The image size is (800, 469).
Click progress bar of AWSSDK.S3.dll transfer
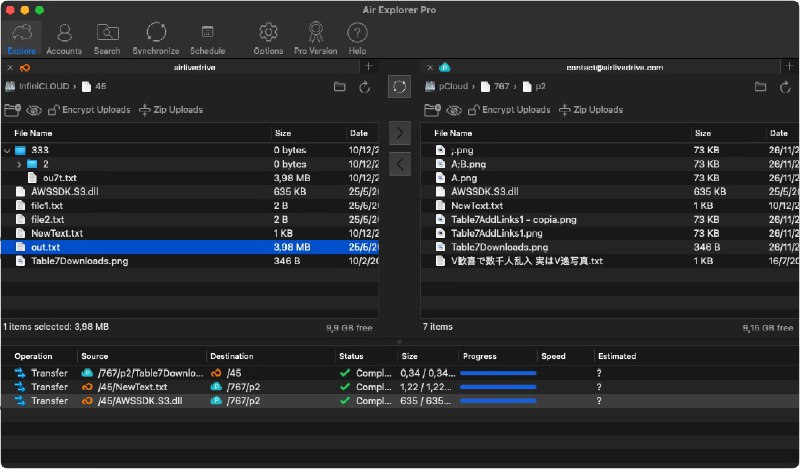pyautogui.click(x=498, y=401)
